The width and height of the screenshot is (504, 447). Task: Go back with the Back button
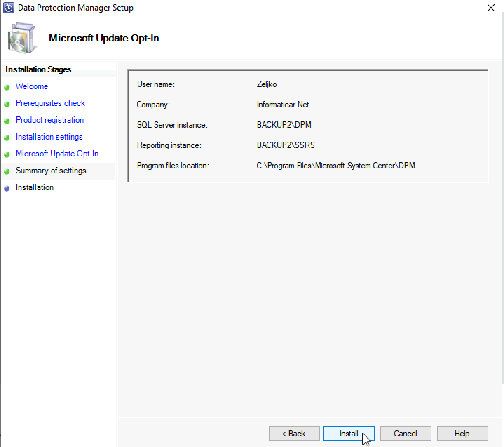pos(294,433)
